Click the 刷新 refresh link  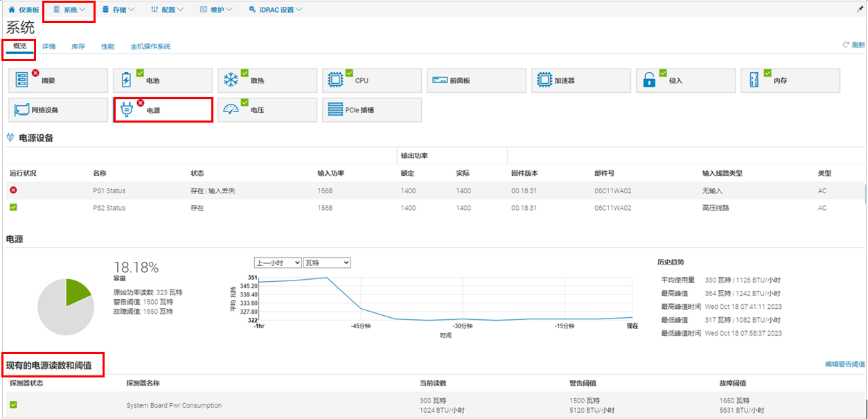853,45
